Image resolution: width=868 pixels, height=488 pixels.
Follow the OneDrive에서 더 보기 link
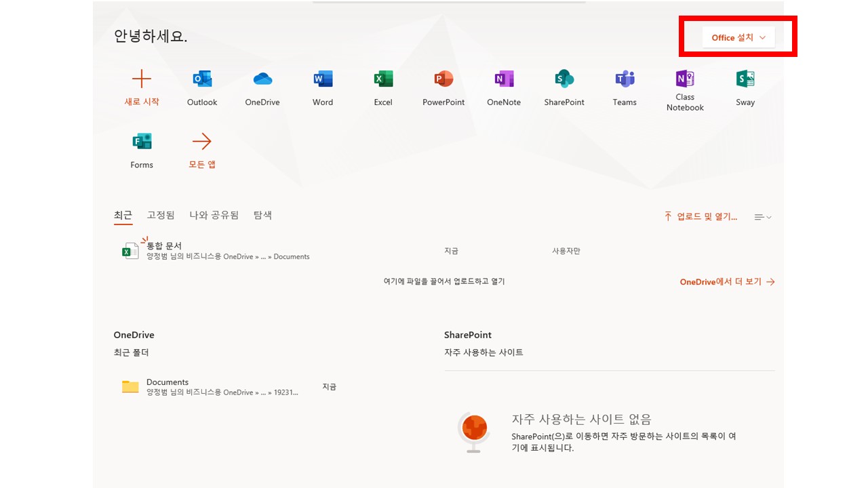[x=727, y=282]
